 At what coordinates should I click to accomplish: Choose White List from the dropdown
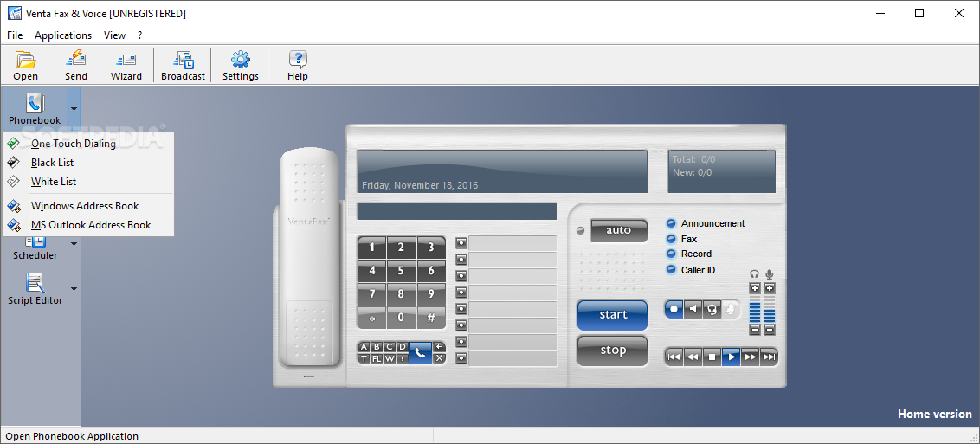87,182
